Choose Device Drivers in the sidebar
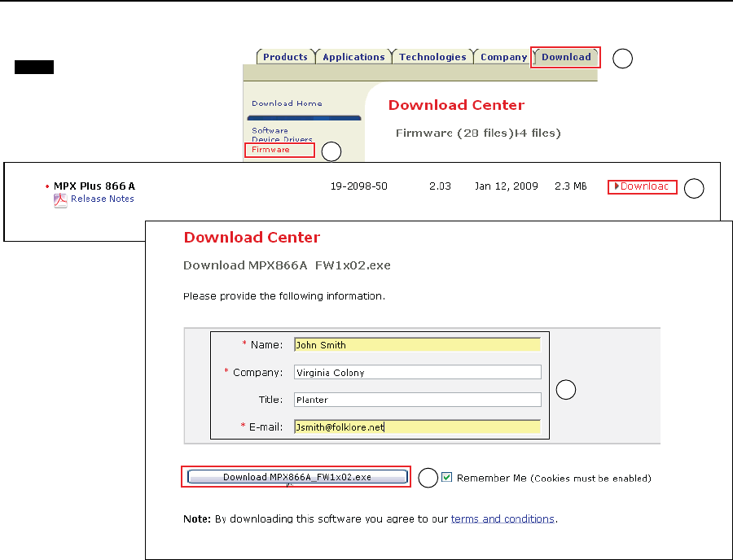This screenshot has width=733, height=560. pyautogui.click(x=282, y=140)
